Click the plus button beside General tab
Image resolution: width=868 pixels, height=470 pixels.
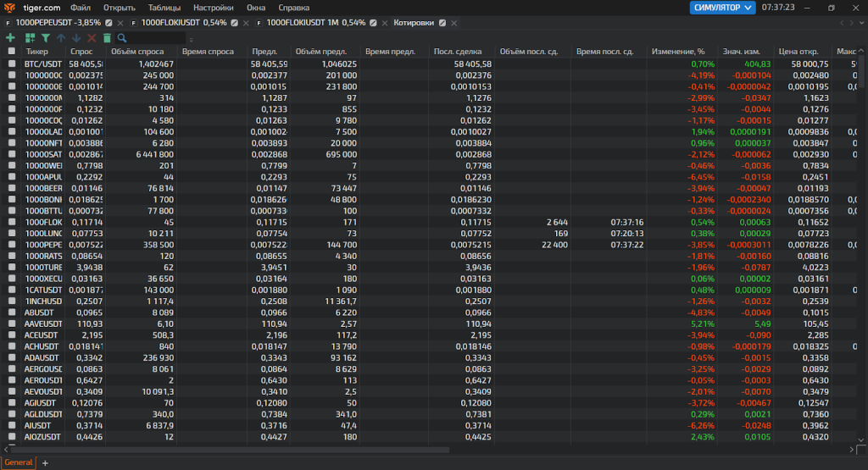tap(46, 462)
